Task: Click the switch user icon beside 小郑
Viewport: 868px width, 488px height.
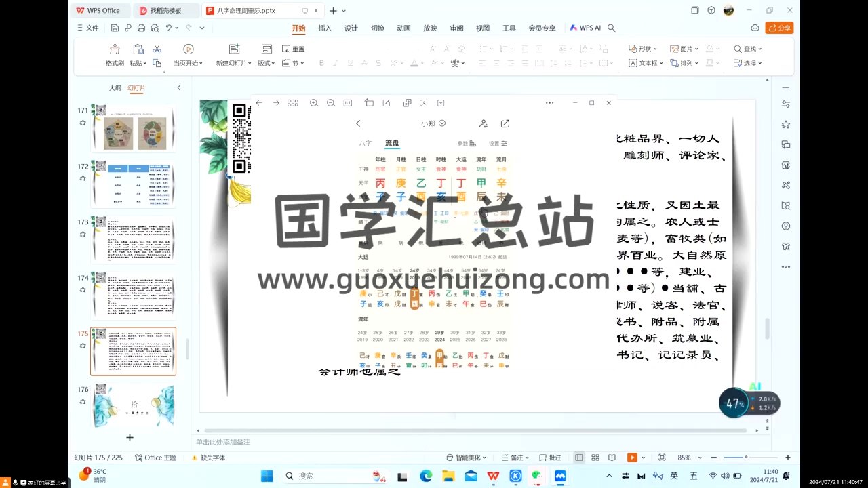Action: pyautogui.click(x=484, y=123)
